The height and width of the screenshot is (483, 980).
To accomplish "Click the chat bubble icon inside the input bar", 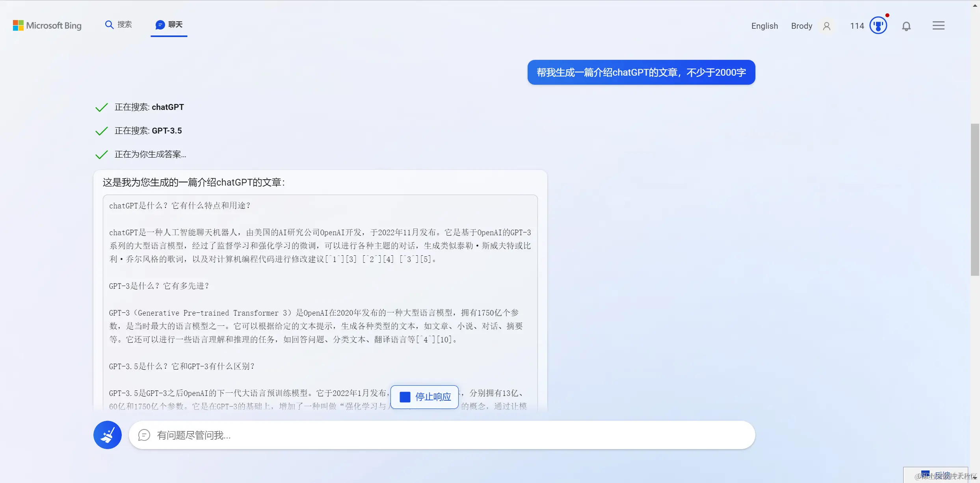I will click(x=144, y=435).
